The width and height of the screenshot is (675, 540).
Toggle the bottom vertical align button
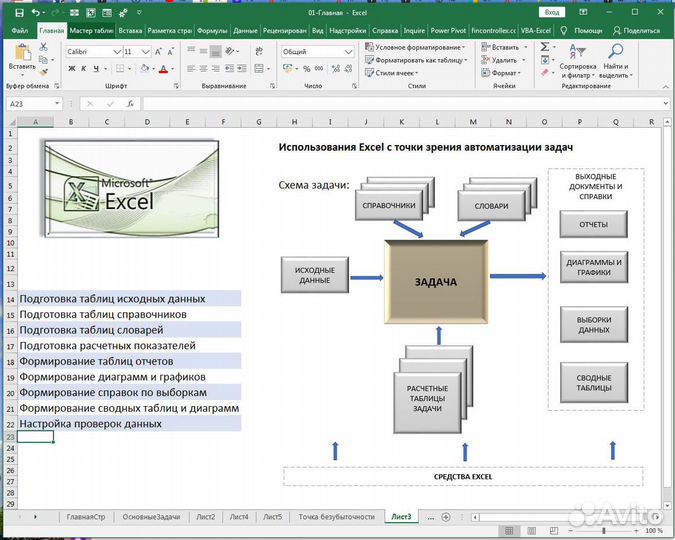click(x=216, y=51)
